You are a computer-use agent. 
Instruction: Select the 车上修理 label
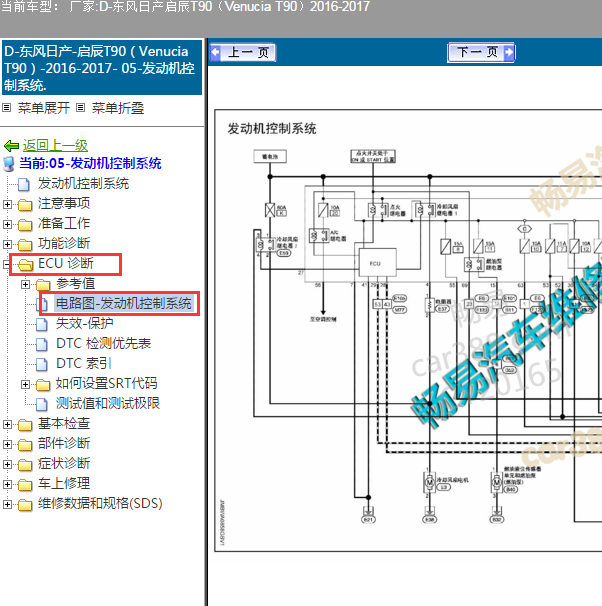64,484
